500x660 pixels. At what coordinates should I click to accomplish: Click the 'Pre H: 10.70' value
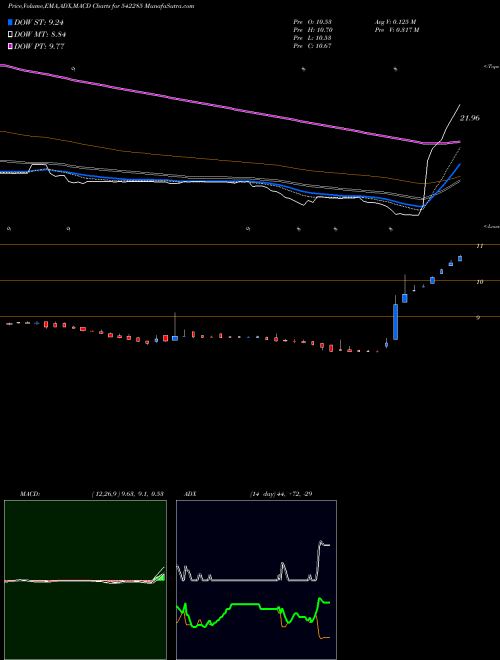[x=313, y=30]
